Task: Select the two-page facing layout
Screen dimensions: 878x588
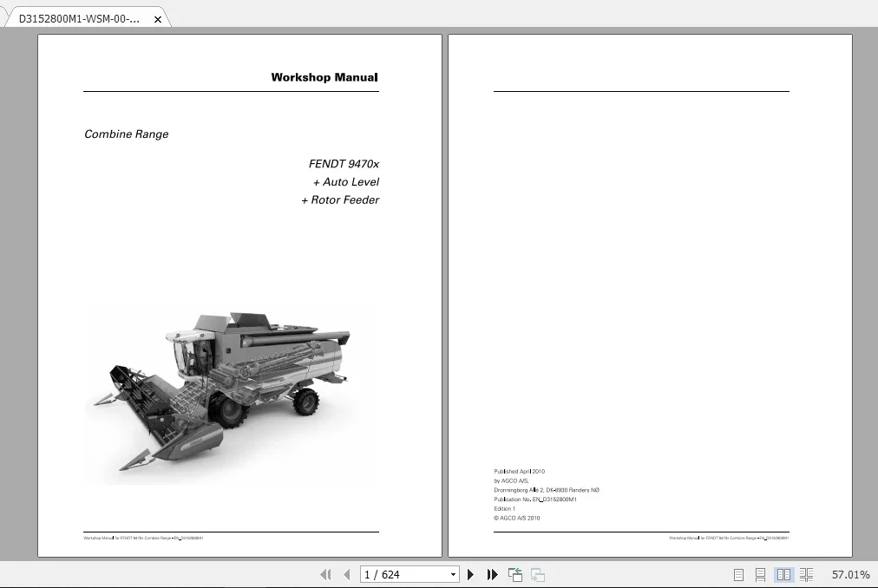Action: [783, 575]
